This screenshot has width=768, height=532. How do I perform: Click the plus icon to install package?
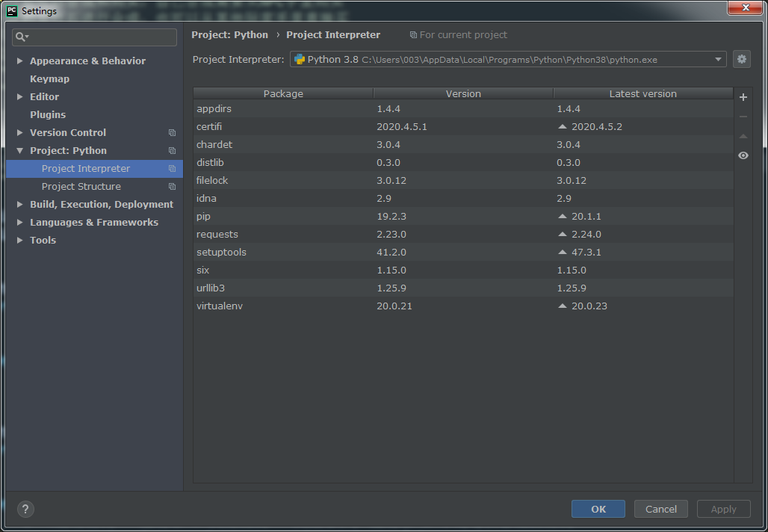(743, 97)
